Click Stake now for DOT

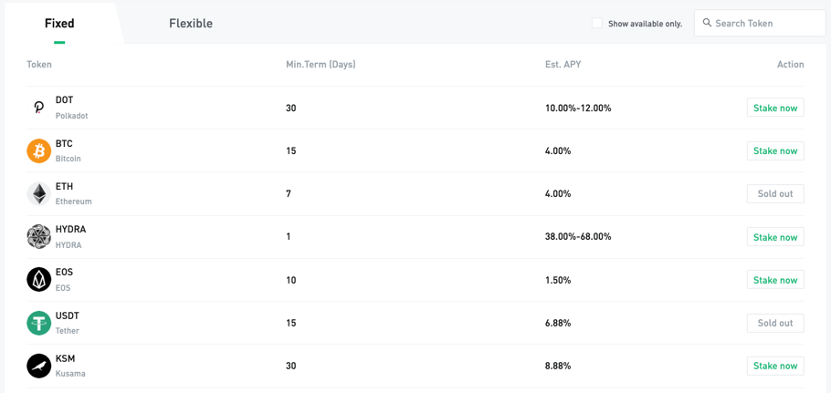775,108
